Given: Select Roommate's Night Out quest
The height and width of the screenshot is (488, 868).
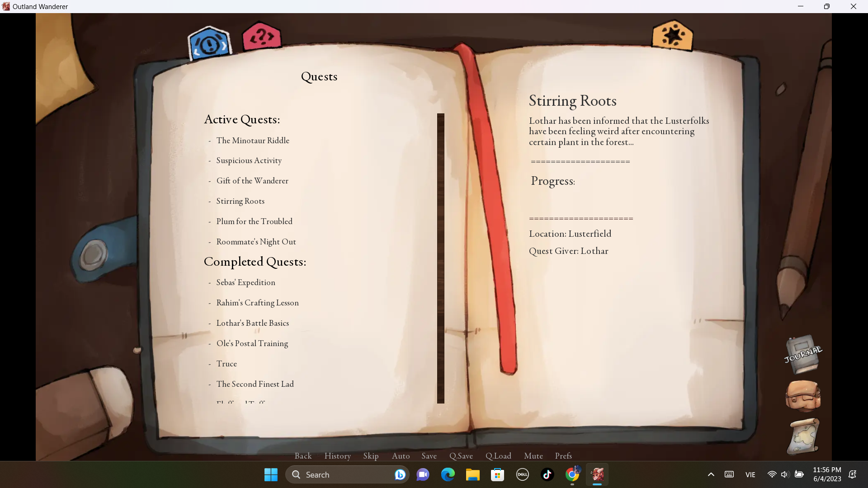Looking at the screenshot, I should [256, 242].
